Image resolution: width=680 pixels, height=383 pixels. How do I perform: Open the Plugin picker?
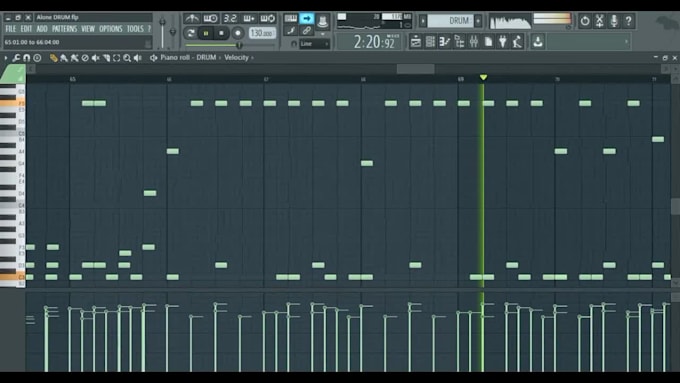(x=503, y=42)
